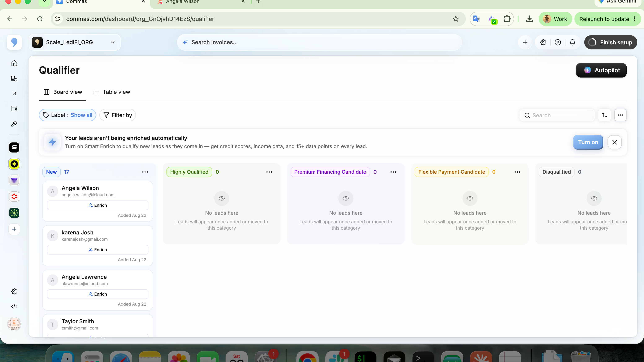Open the green starburst app icon
The image size is (644, 362).
[x=14, y=213]
